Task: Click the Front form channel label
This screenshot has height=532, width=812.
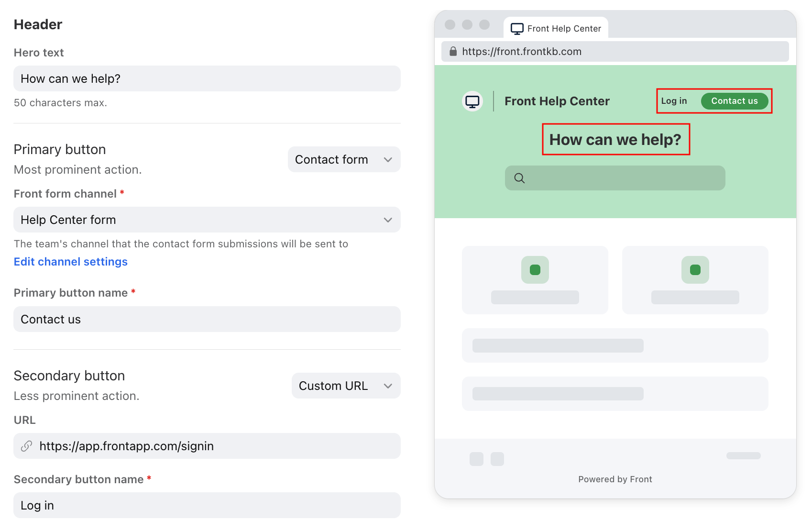Action: (x=65, y=194)
